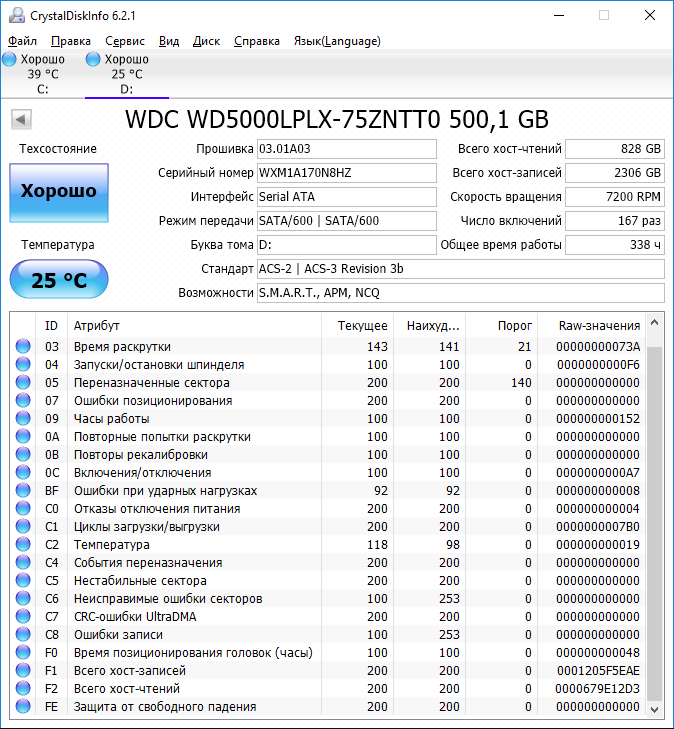Select the attribute text 'CRC-ошибки UltraDMA'

(135, 616)
